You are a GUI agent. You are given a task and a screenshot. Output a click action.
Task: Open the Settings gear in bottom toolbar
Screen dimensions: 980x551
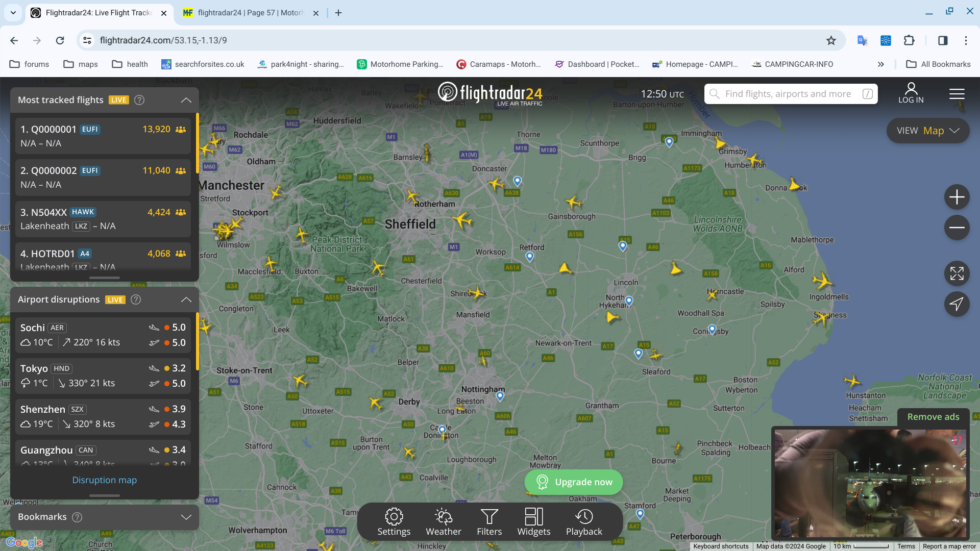tap(394, 522)
